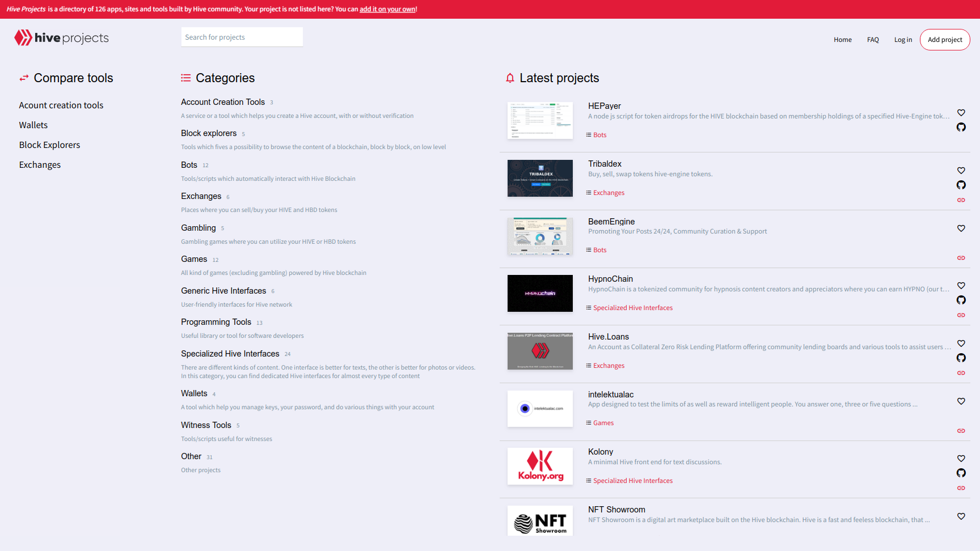Compare Wallets tools
980x551 pixels.
click(x=33, y=125)
